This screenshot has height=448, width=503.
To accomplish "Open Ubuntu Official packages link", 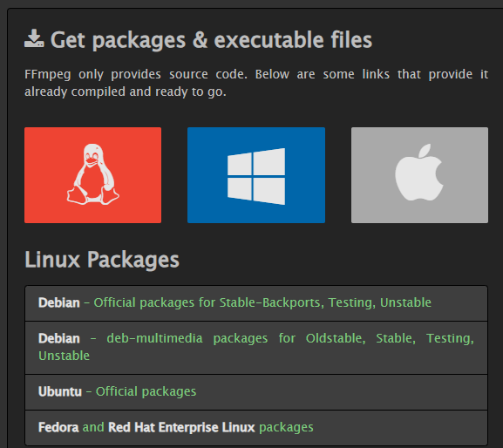I will (x=146, y=391).
